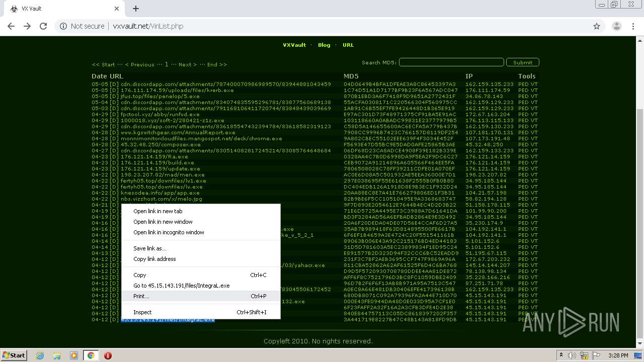Go to the Next > page link
644x362 pixels.
point(188,64)
